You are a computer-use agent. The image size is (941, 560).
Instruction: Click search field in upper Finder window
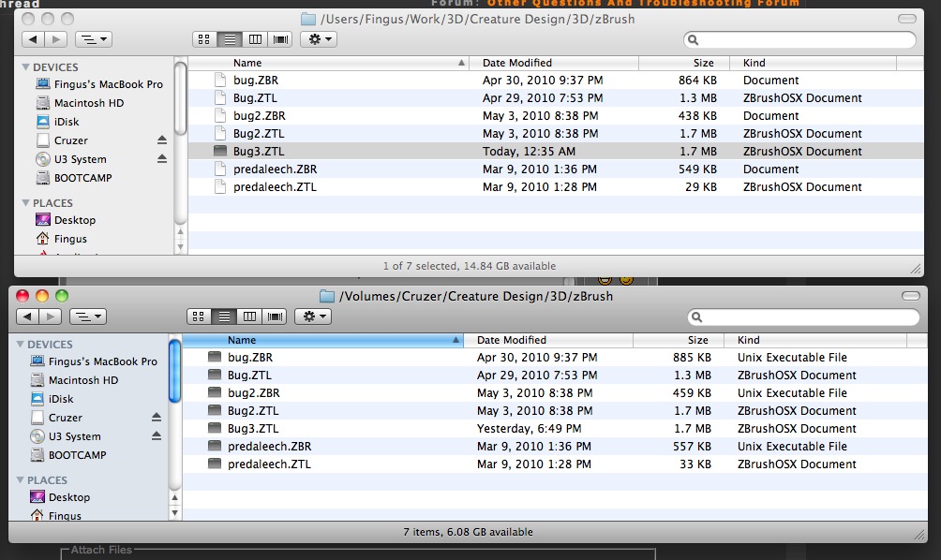799,39
